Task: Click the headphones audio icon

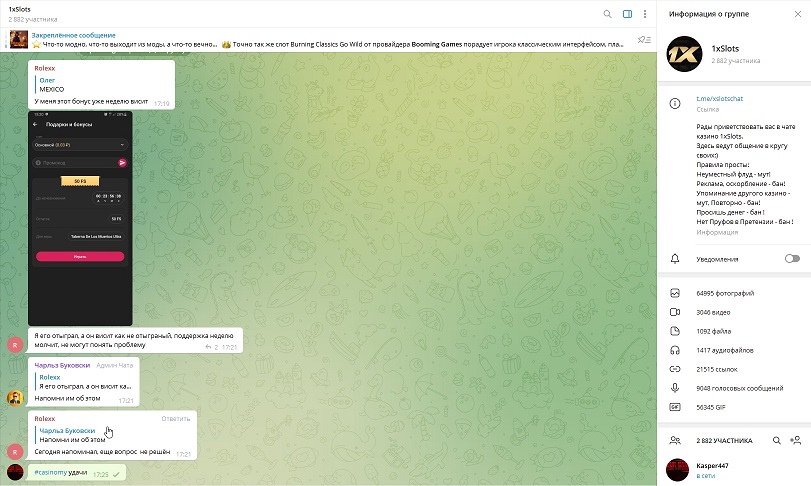Action: pos(675,351)
